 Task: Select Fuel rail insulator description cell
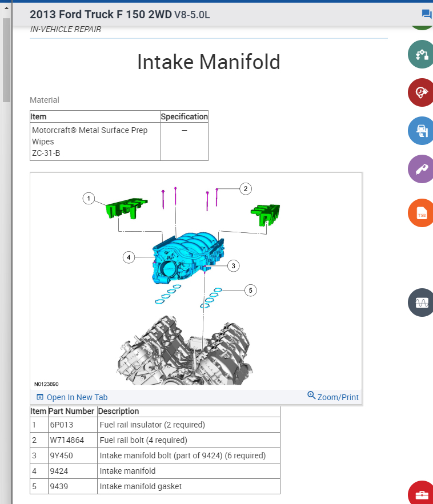[189, 425]
